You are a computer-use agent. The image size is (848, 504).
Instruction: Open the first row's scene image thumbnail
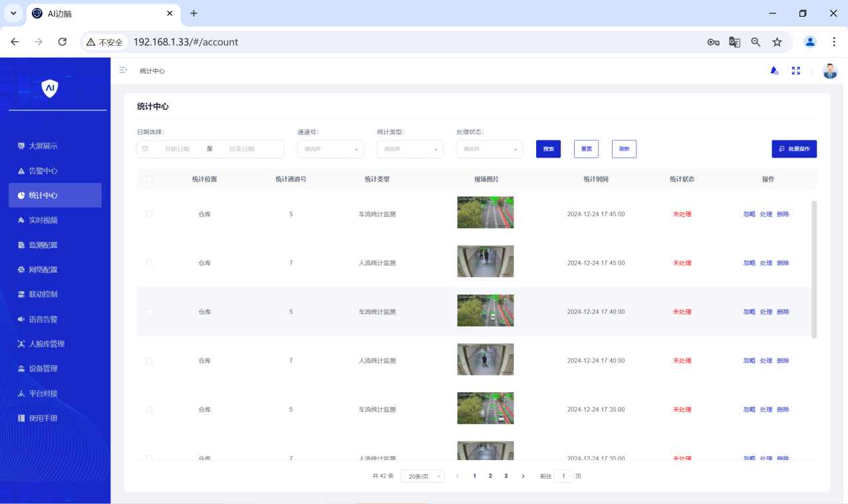[x=486, y=213]
